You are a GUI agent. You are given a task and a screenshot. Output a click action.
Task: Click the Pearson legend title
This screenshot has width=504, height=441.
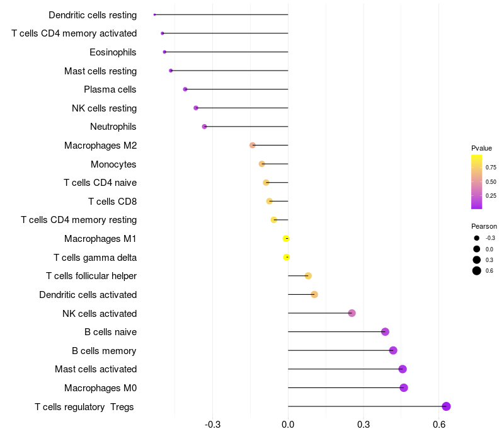click(x=484, y=226)
